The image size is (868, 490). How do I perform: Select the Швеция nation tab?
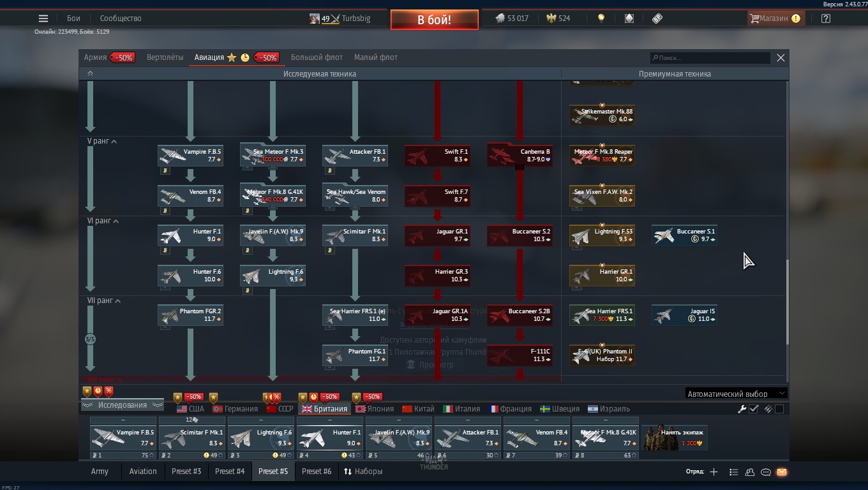560,409
